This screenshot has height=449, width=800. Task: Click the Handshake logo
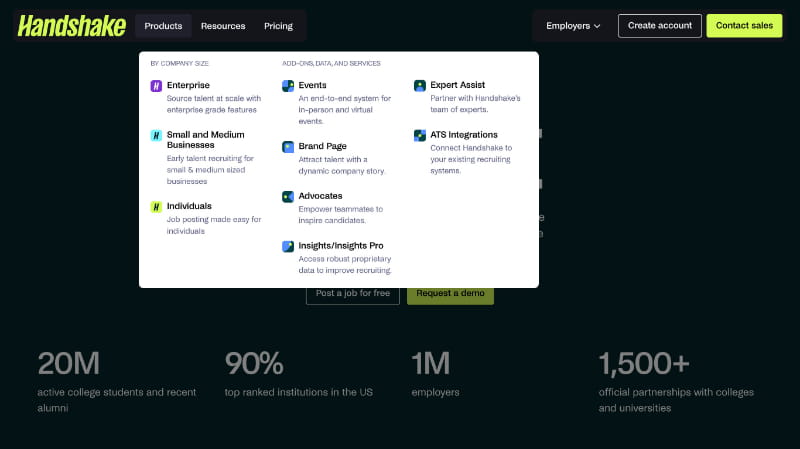[72, 26]
